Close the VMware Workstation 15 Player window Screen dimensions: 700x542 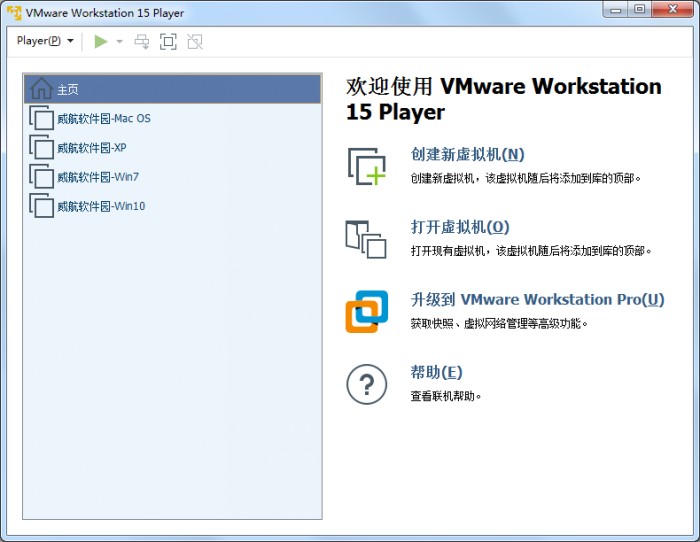(673, 9)
